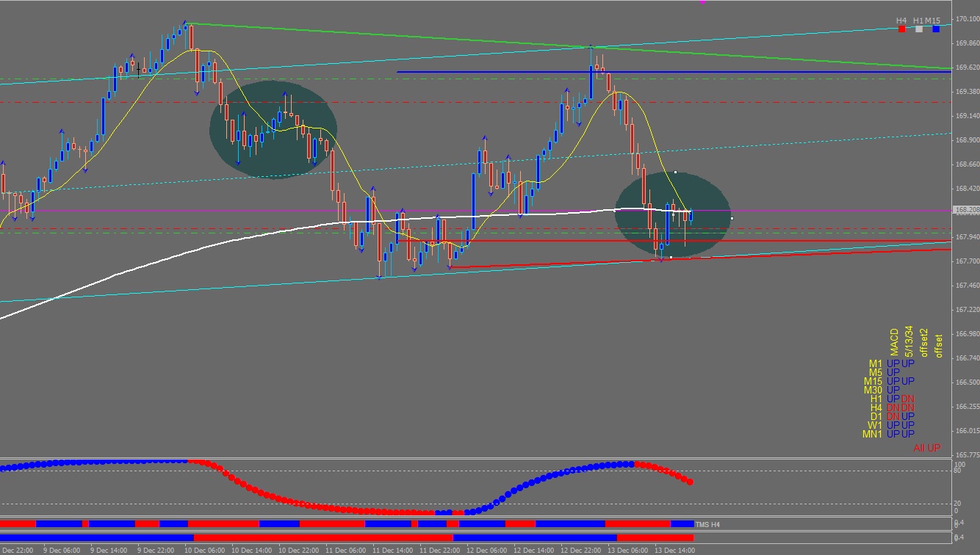Click the oscillator level 80 label
This screenshot has height=555, width=980.
click(x=956, y=471)
